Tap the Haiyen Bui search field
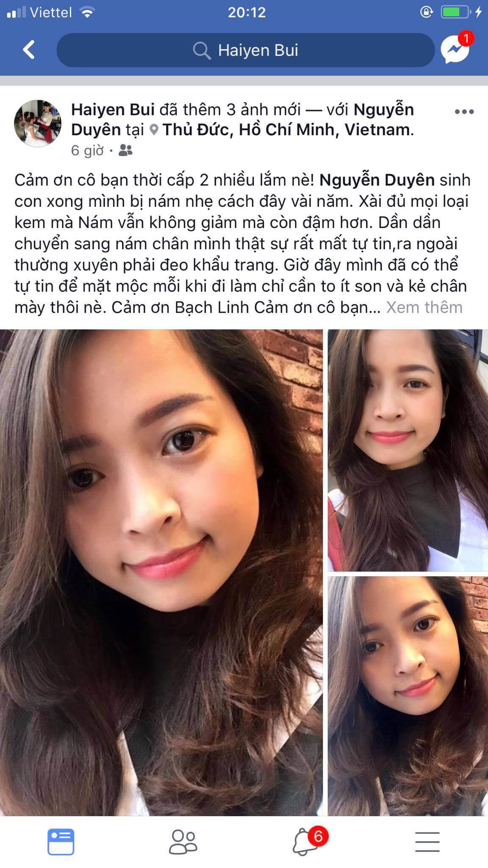 246,50
